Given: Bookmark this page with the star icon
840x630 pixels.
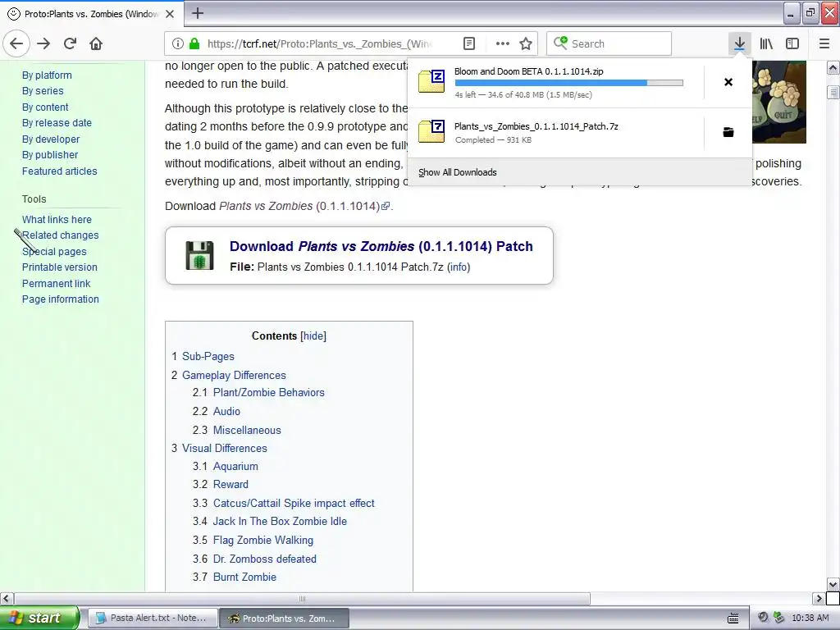Looking at the screenshot, I should pos(526,43).
